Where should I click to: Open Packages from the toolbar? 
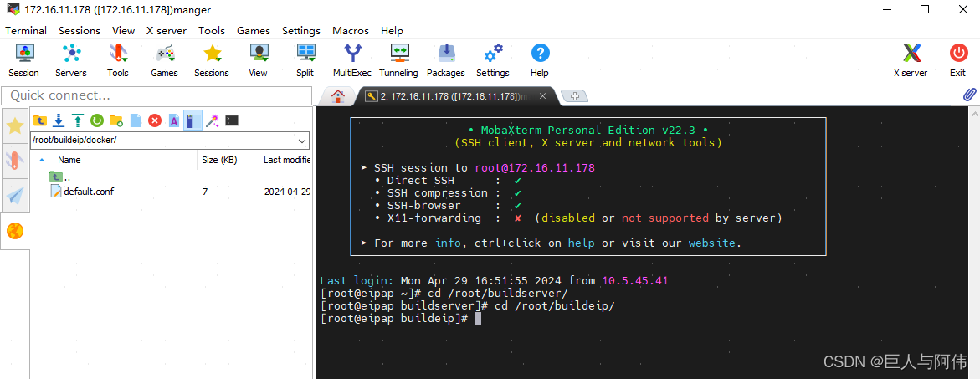tap(445, 60)
